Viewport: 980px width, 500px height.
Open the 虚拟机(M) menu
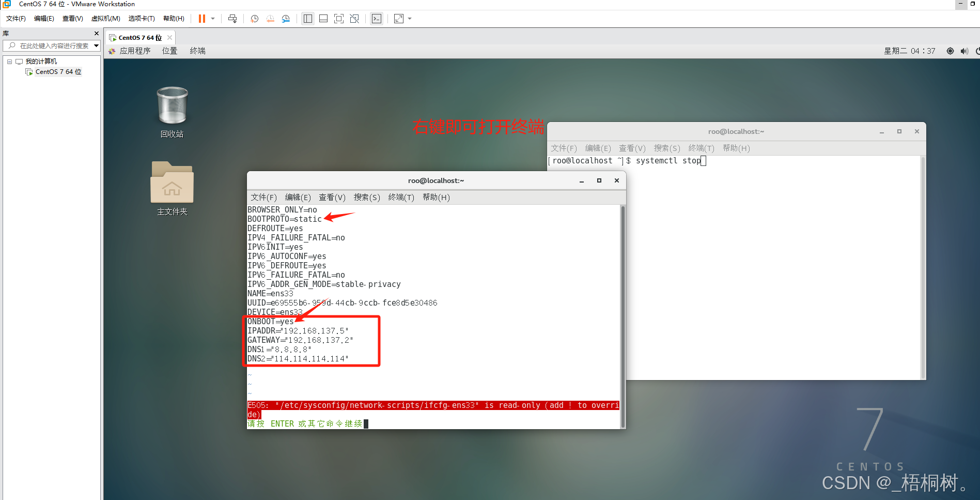(x=105, y=18)
